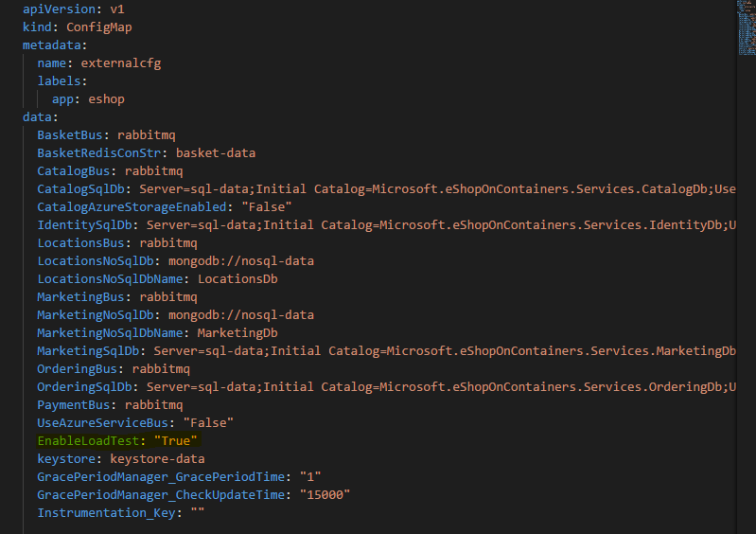Click the LocationsNoSqlDb mongodb connection string
This screenshot has height=534, width=756.
(x=240, y=261)
